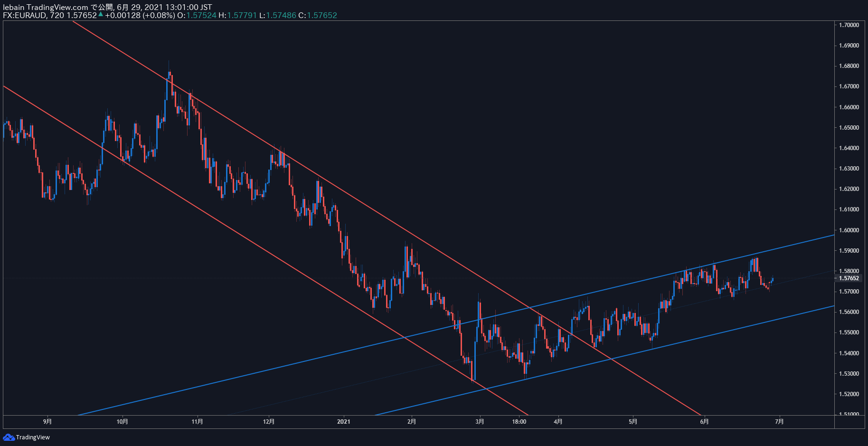The width and height of the screenshot is (868, 446).
Task: Click the green up-arrow change indicator
Action: coord(101,14)
